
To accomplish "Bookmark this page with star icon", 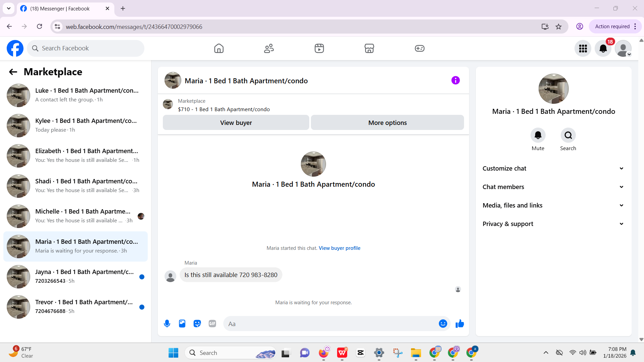I will tap(559, 27).
